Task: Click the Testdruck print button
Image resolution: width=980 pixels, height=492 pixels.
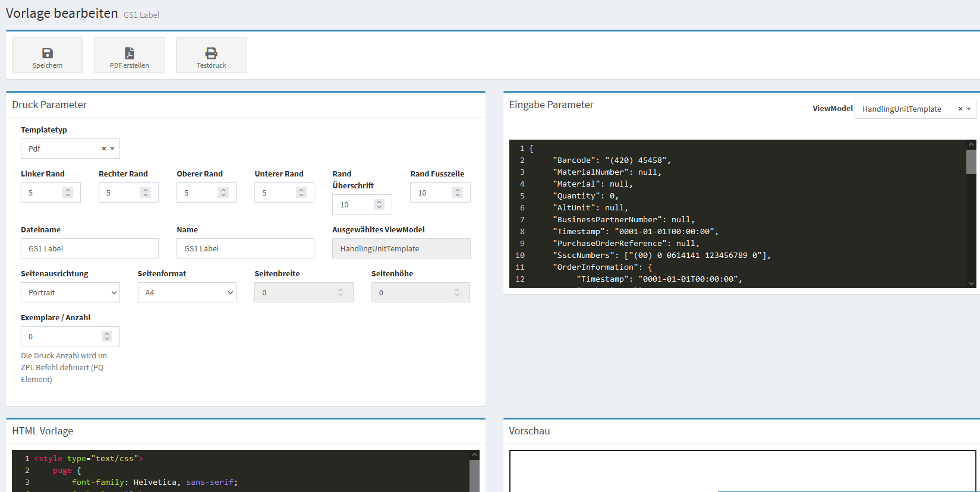Action: click(x=212, y=55)
